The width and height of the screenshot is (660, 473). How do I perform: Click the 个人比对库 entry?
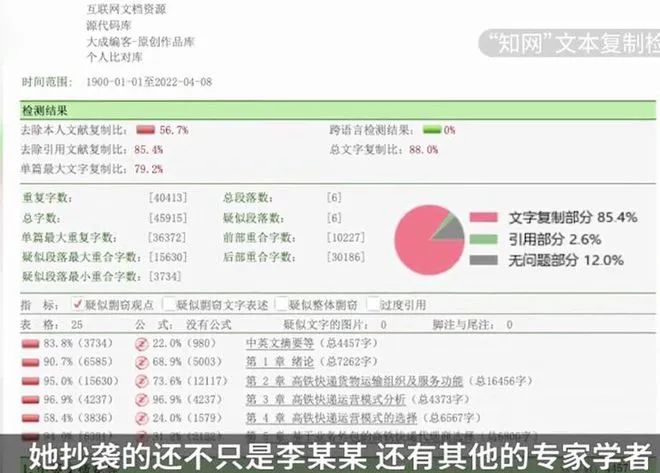[x=114, y=57]
